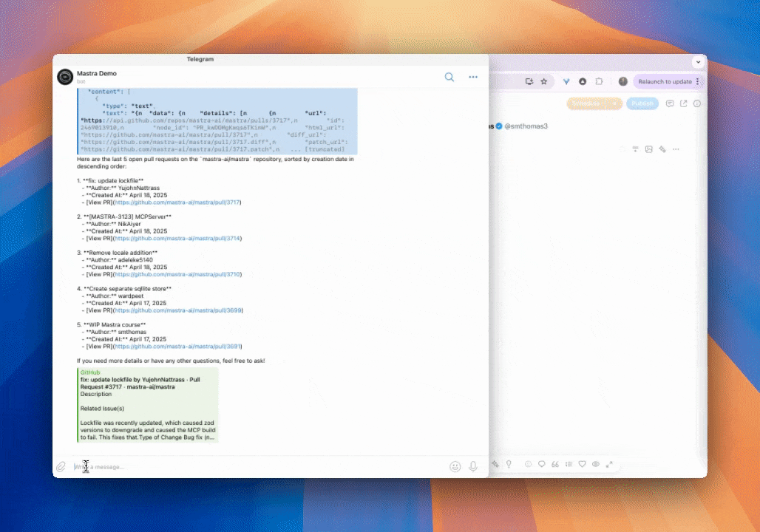This screenshot has height=532, width=760.
Task: Open search in the Mastra Demo chat
Action: [x=449, y=77]
